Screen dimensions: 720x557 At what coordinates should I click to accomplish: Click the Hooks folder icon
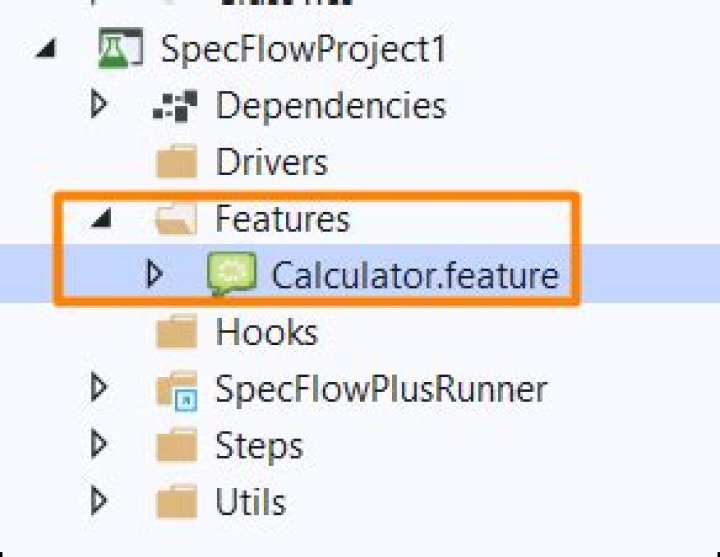click(x=176, y=332)
